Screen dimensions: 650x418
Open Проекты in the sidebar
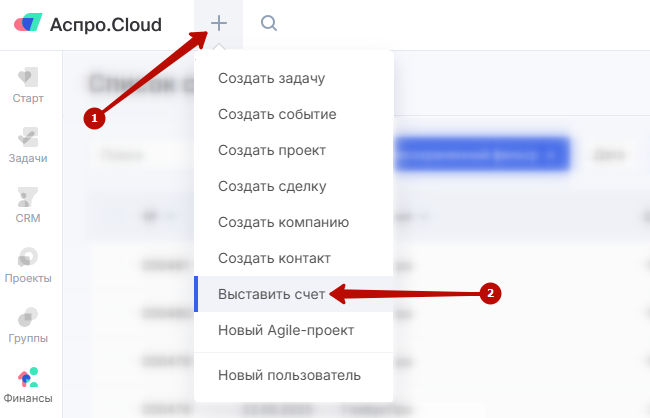point(28,265)
